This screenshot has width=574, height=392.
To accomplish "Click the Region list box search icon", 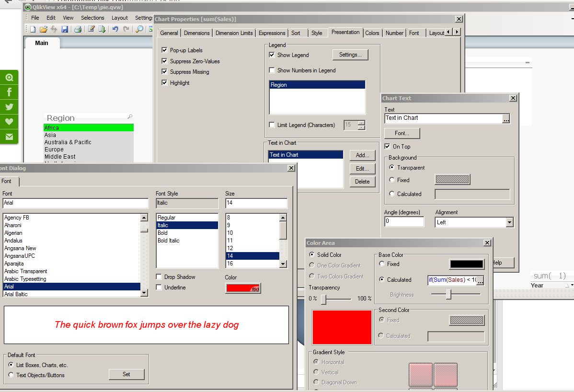I will click(129, 117).
